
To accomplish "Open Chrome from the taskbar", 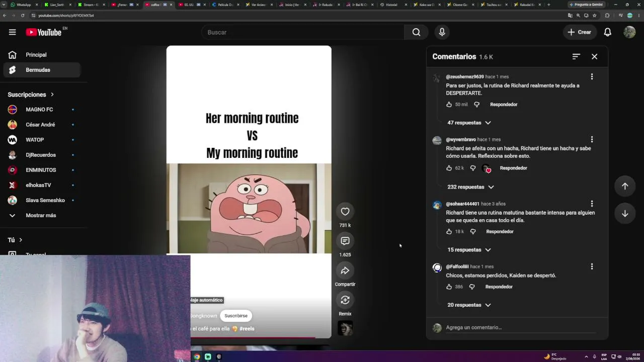I will (197, 356).
